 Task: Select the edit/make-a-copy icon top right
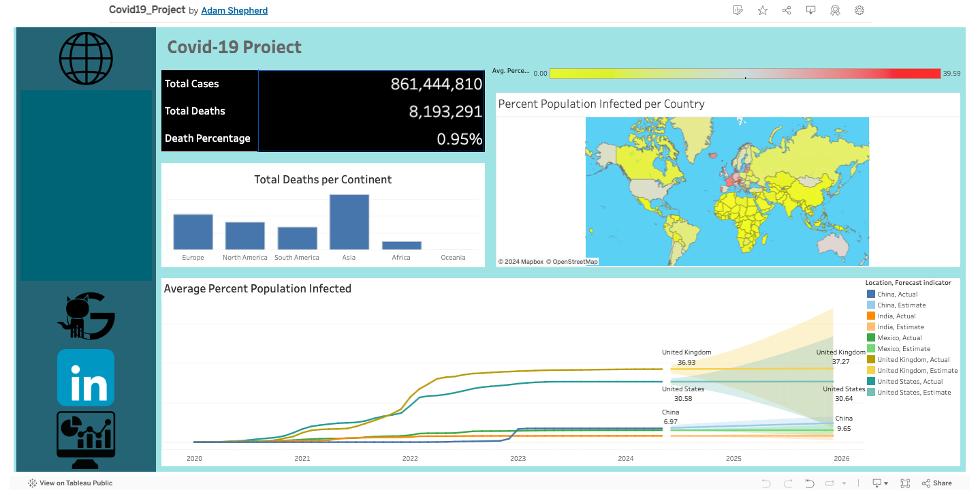pos(738,10)
